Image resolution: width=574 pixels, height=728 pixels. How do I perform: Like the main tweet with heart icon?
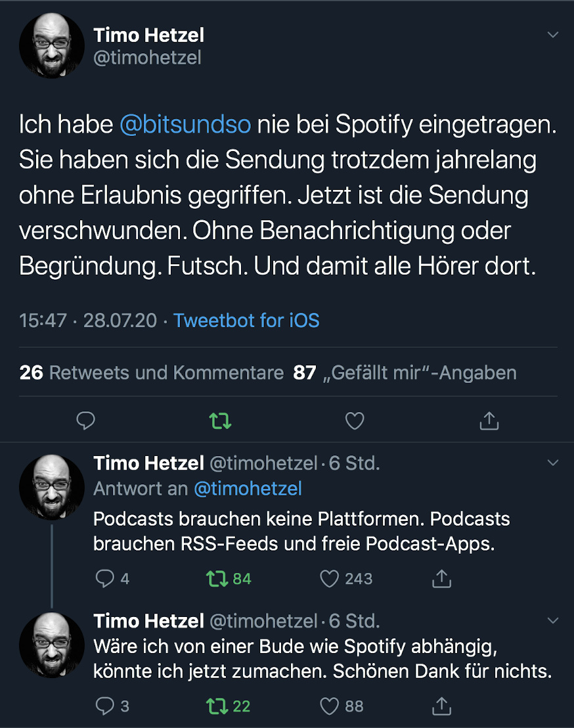(x=355, y=421)
